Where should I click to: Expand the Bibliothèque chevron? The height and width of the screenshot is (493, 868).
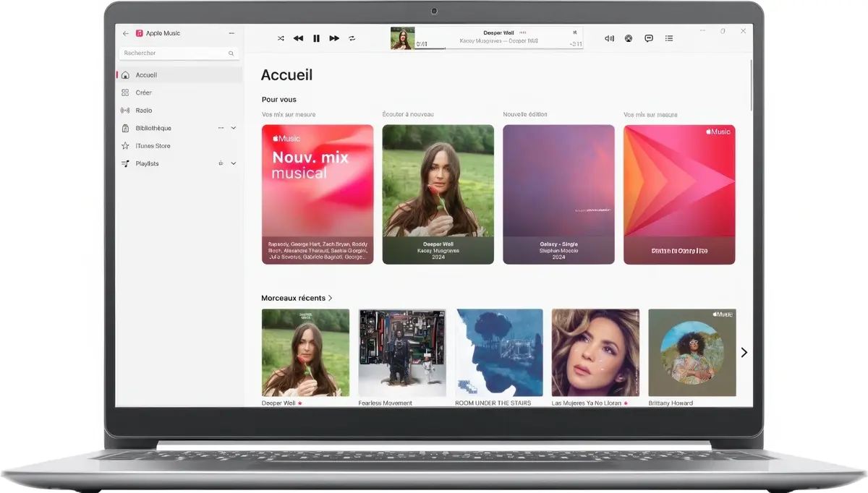tap(233, 128)
